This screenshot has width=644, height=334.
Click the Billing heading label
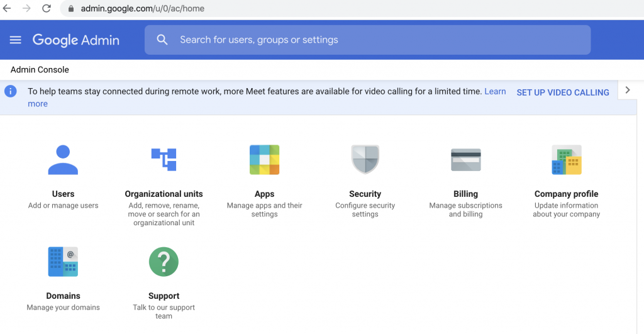[x=466, y=194]
